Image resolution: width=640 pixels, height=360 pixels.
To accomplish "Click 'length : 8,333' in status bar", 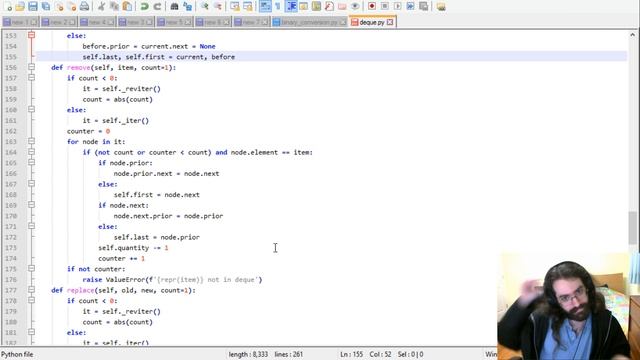I will tap(248, 354).
